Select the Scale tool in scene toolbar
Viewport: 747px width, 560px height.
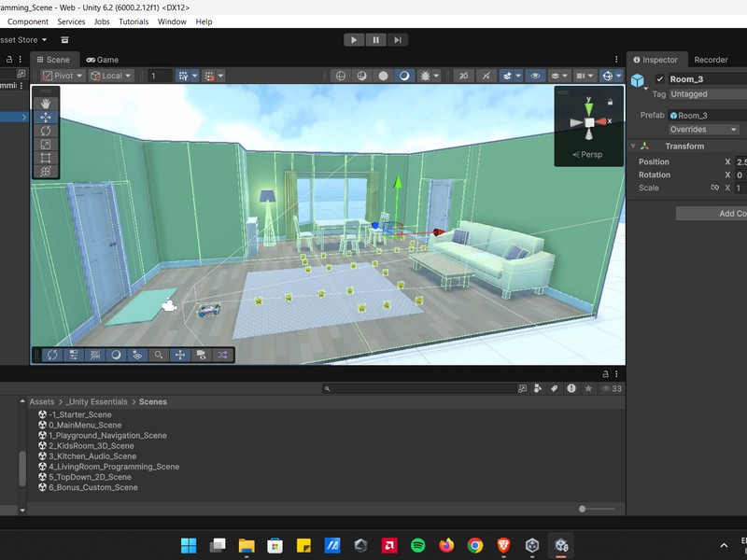click(x=46, y=145)
